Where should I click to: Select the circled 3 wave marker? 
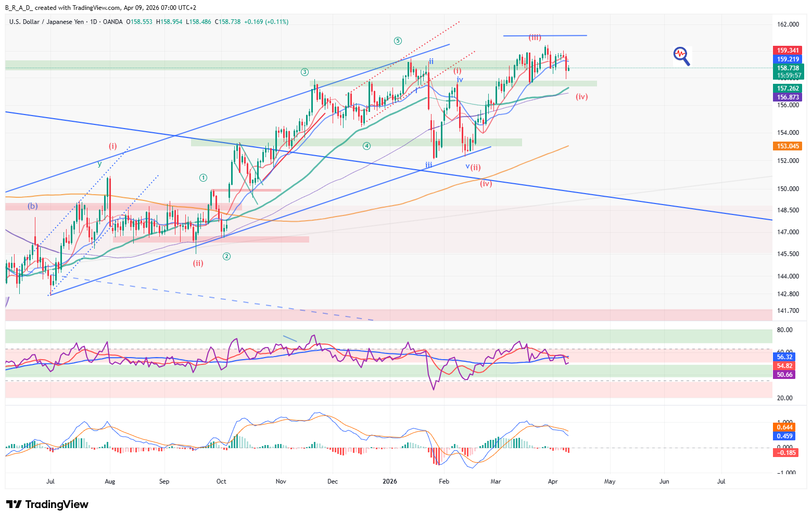click(x=304, y=72)
